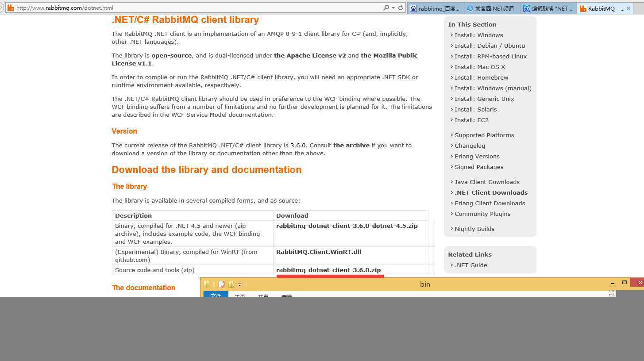Click the 编辑随笔 tab favicon
This screenshot has height=361, width=644.
coord(527,8)
